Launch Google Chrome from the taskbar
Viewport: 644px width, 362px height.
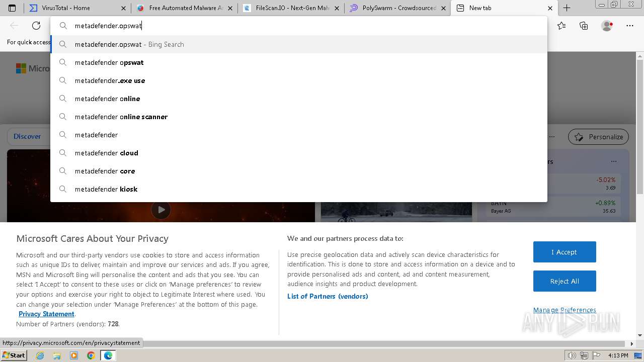[x=91, y=355]
